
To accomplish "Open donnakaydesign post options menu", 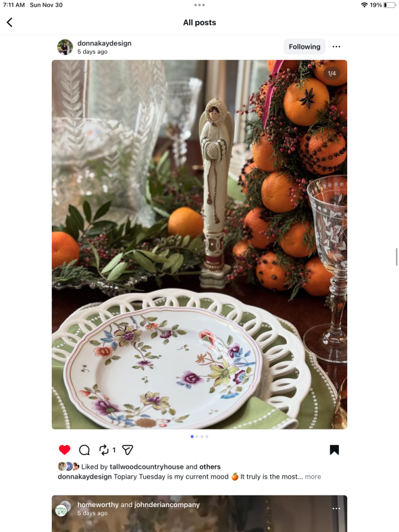I will pyautogui.click(x=336, y=46).
